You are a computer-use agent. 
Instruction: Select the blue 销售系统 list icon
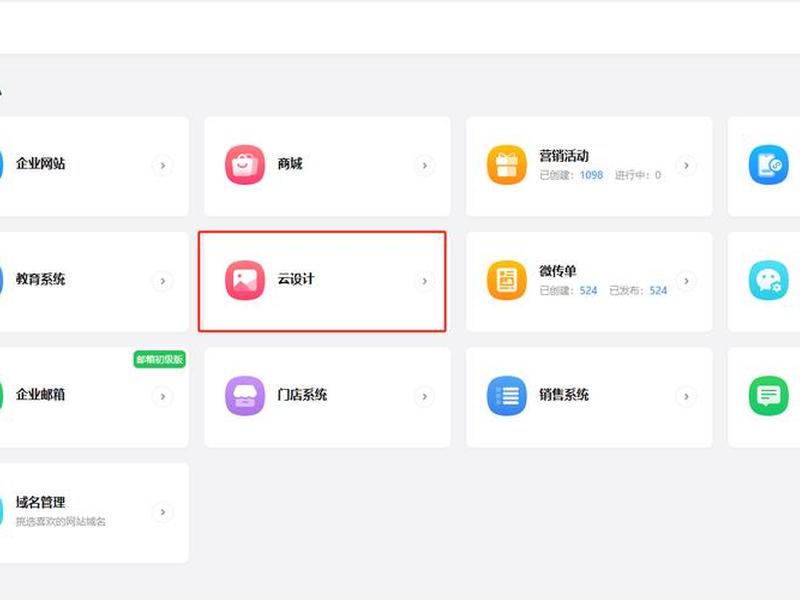click(507, 395)
